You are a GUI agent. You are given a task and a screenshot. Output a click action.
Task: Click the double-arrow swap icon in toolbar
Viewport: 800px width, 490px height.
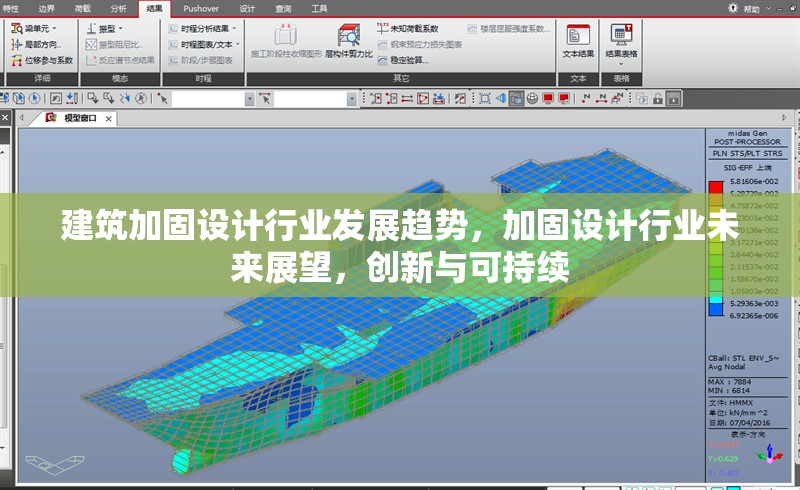point(407,99)
